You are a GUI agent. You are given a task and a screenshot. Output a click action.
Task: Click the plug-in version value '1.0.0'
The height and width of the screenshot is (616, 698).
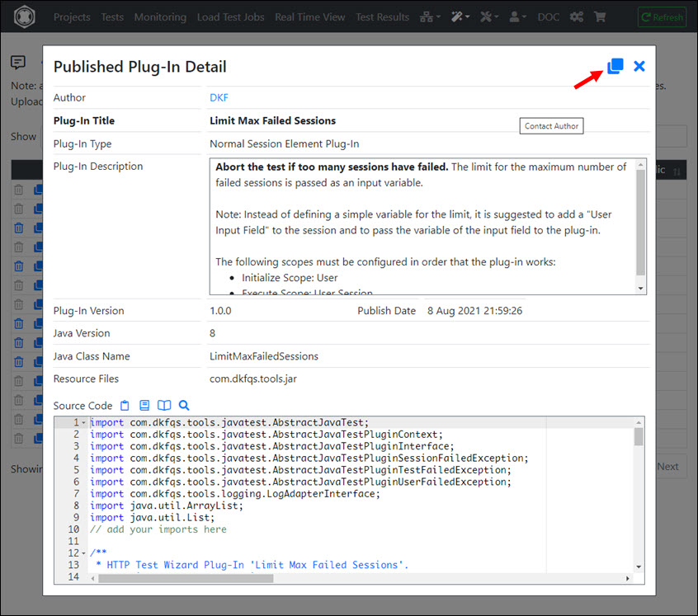click(220, 310)
